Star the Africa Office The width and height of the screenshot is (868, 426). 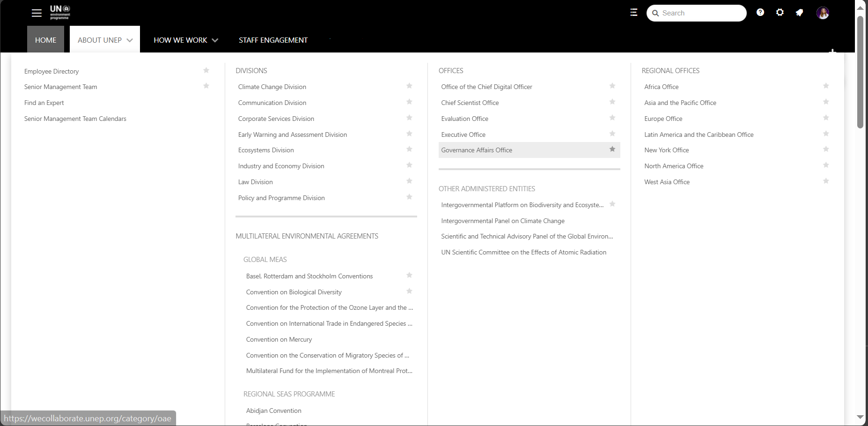click(826, 86)
